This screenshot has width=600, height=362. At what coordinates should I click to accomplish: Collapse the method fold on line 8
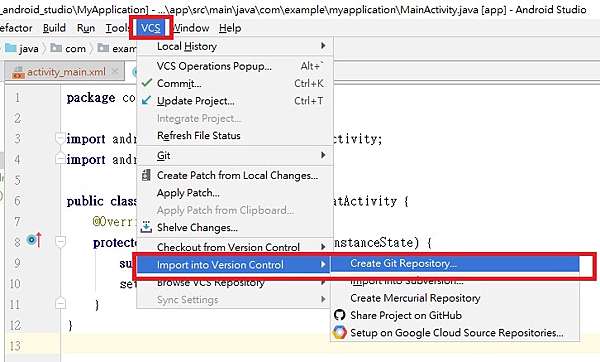(x=60, y=241)
